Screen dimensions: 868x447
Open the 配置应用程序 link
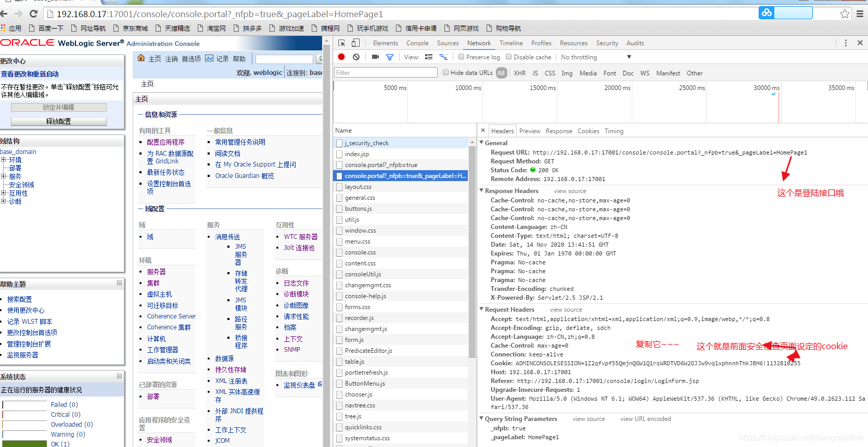[165, 142]
